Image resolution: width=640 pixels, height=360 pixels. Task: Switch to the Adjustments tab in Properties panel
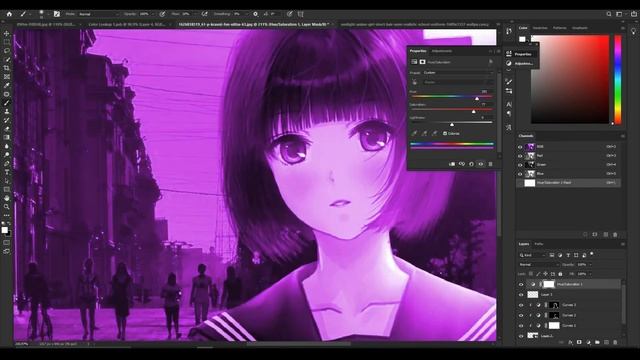[x=442, y=51]
